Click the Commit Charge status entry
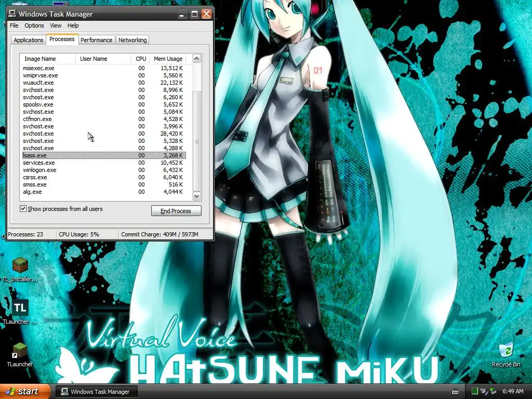Image resolution: width=532 pixels, height=399 pixels. click(160, 234)
